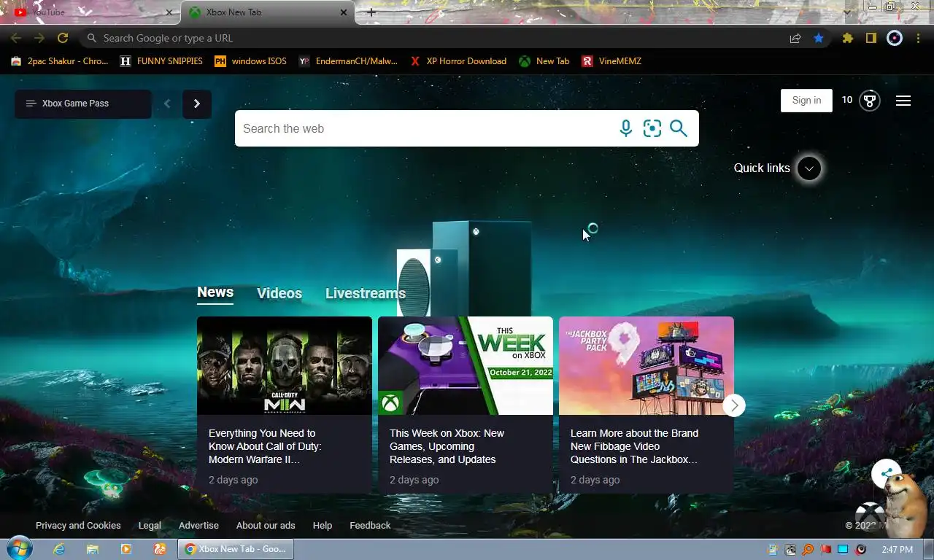The image size is (934, 560).
Task: Select the News tab
Action: click(x=215, y=292)
